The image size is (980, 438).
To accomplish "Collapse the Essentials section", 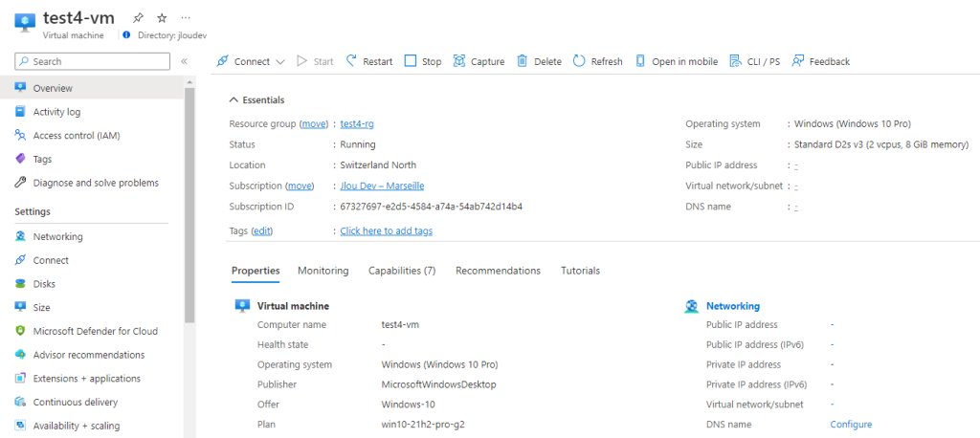I will click(x=256, y=100).
